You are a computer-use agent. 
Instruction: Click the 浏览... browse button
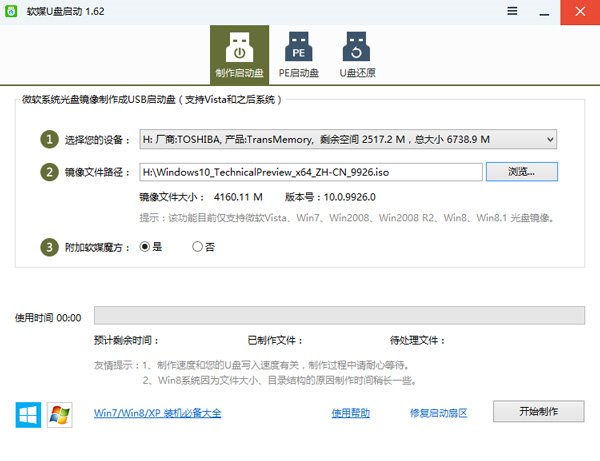click(521, 172)
